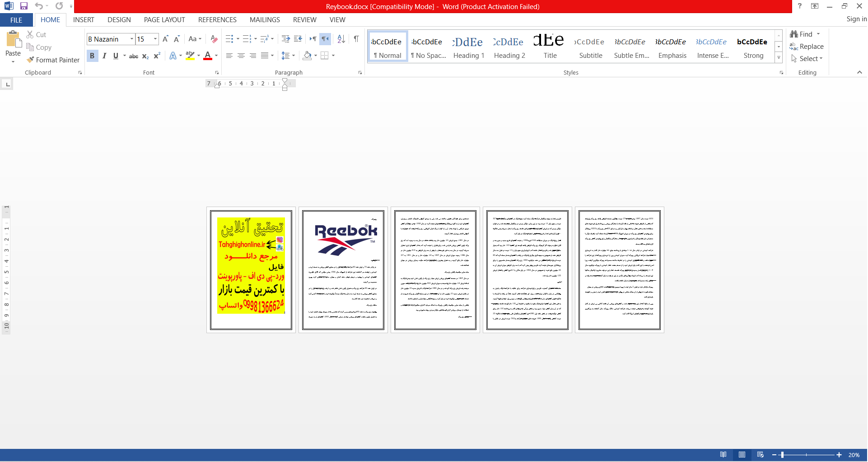
Task: Set left-to-right text direction
Action: point(313,39)
